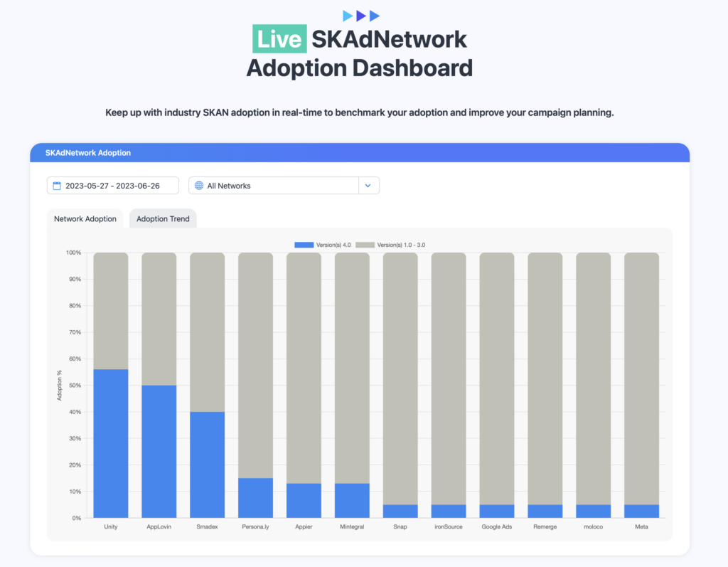Screen dimensions: 728x567
Task: Click the Appier blue bar segment
Action: click(304, 501)
